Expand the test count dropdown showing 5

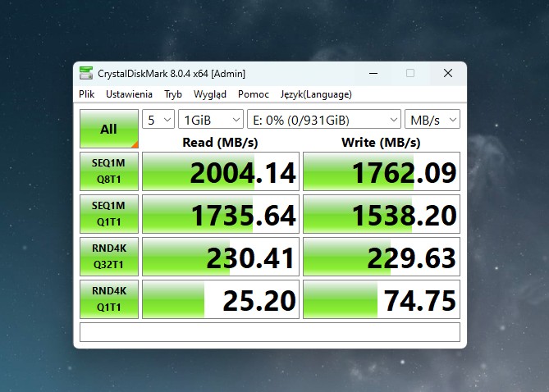coord(158,120)
